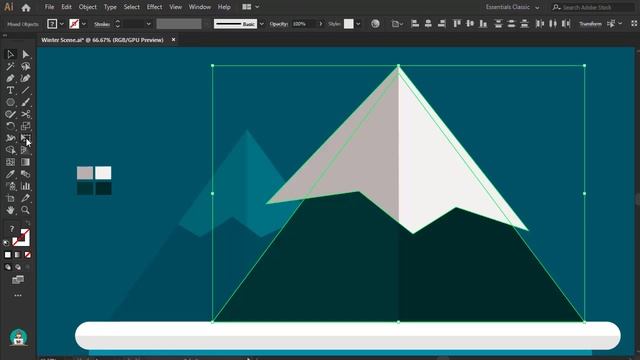
Task: Select the Free Transform tool
Action: pos(25,138)
